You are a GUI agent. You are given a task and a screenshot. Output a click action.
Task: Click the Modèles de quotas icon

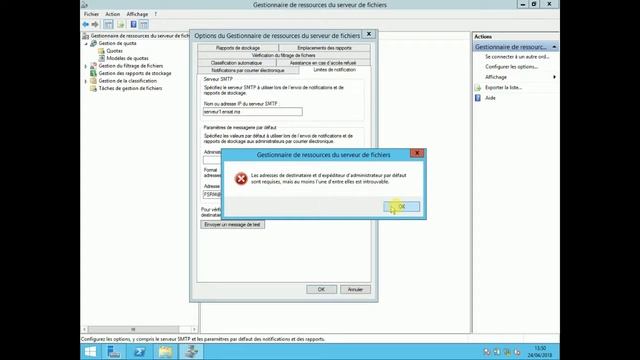(102, 58)
